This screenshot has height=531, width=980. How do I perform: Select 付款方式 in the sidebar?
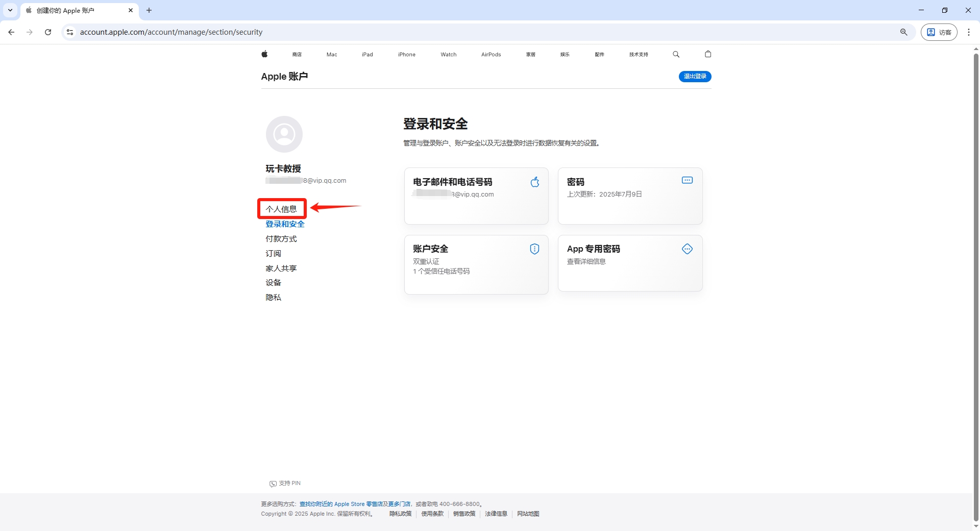point(281,239)
